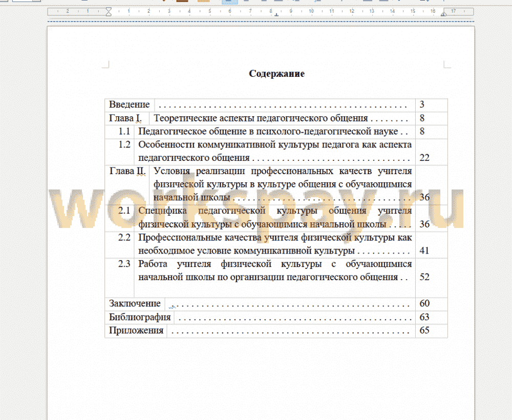
Task: Click page number 8 in the 1.1 row
Action: (422, 131)
